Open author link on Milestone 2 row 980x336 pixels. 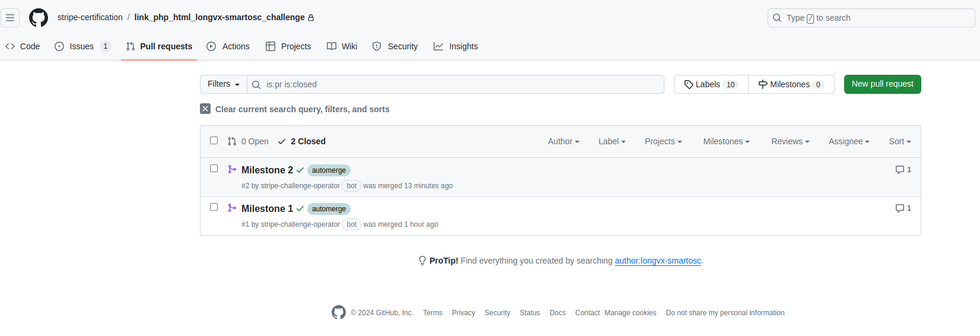pos(300,186)
